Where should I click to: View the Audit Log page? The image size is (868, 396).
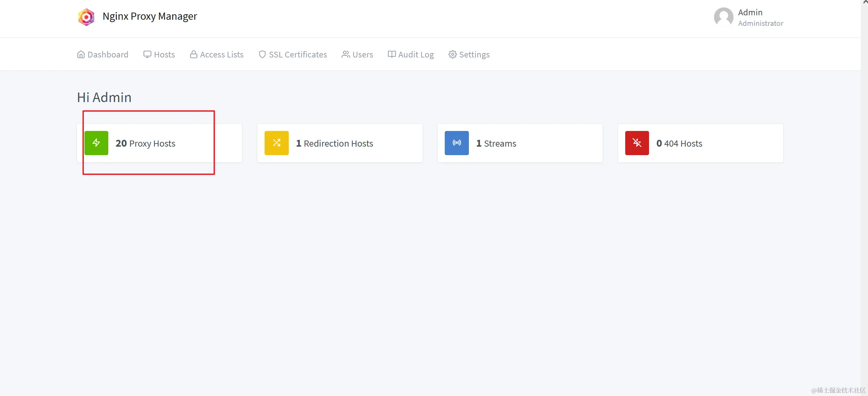411,54
